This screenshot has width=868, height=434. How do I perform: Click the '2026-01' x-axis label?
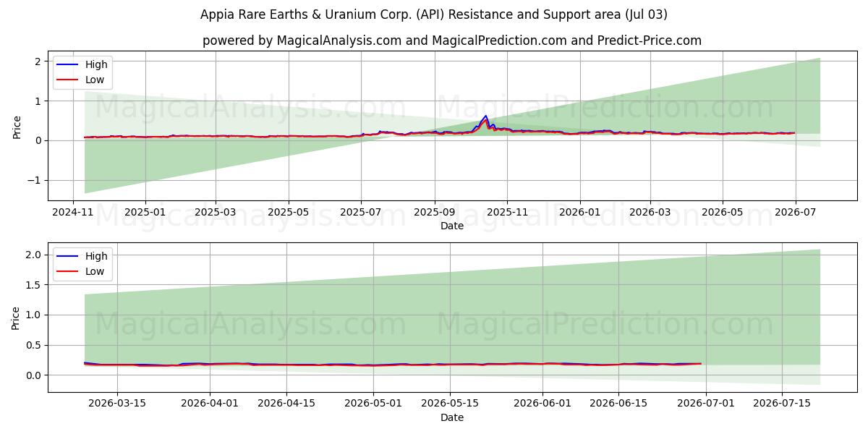(579, 213)
